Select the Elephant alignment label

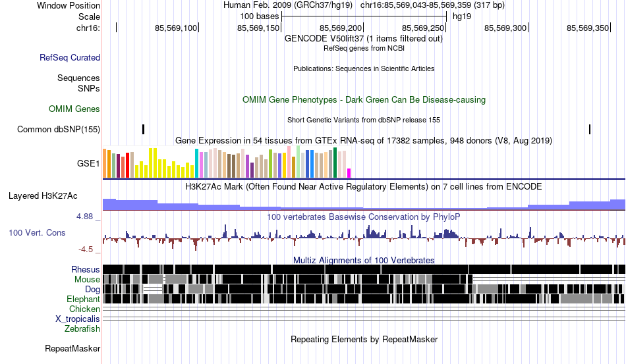[83, 299]
